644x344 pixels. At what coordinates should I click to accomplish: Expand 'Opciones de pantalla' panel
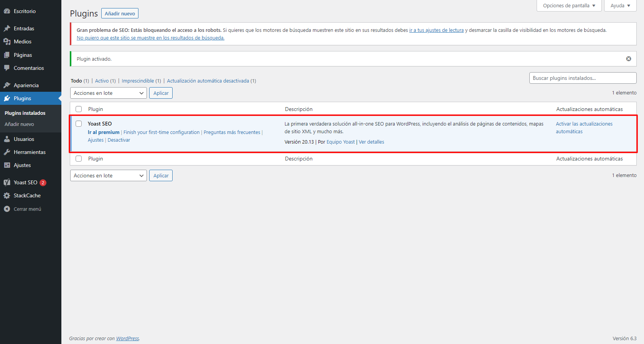click(569, 6)
